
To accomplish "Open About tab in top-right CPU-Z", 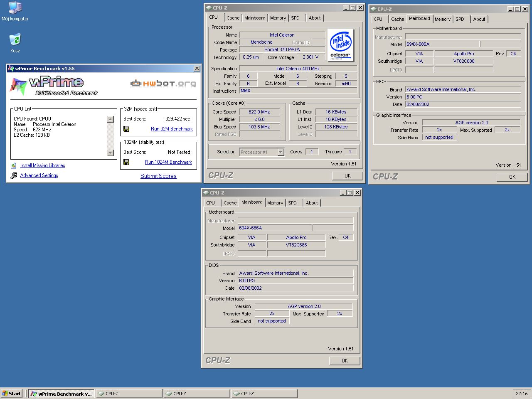I will pos(479,19).
